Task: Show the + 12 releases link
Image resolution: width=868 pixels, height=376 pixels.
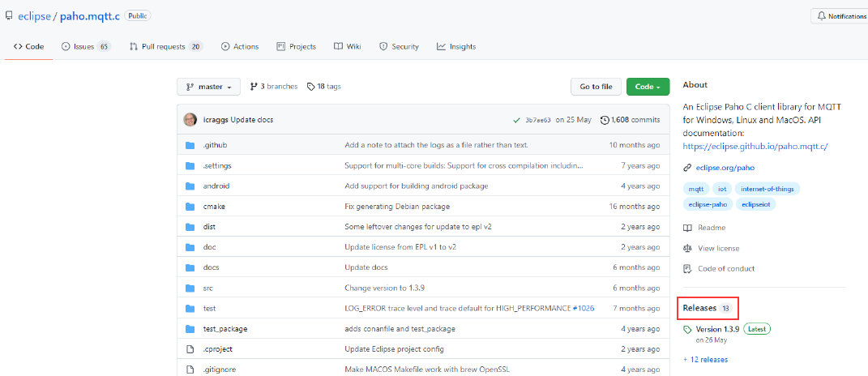Action: 706,360
